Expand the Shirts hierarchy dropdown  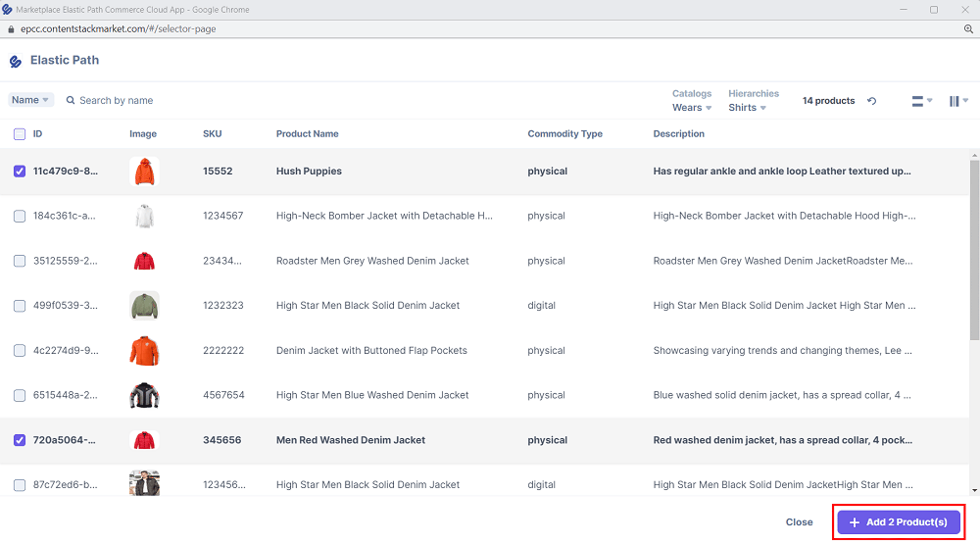pyautogui.click(x=747, y=108)
